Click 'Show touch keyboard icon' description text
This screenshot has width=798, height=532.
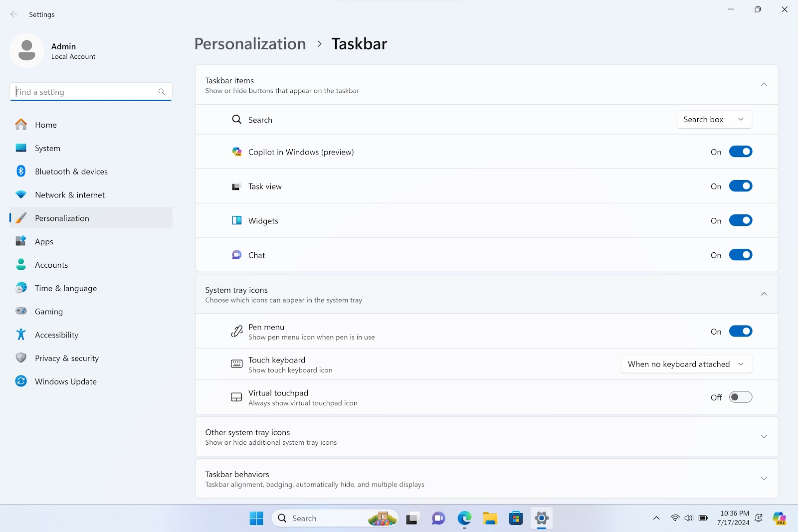point(290,370)
